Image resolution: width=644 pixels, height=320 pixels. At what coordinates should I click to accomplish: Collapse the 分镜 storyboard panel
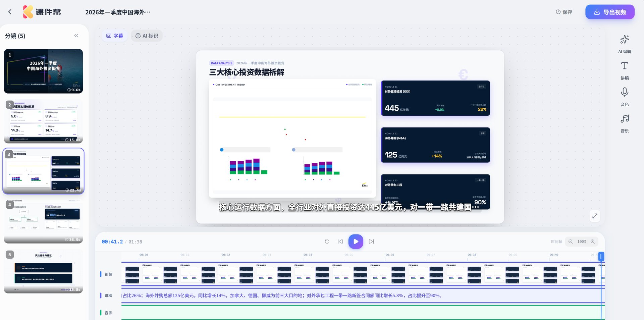tap(76, 36)
